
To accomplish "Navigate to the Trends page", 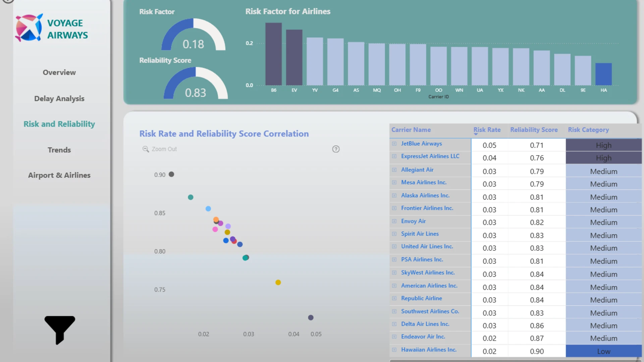I will (59, 150).
